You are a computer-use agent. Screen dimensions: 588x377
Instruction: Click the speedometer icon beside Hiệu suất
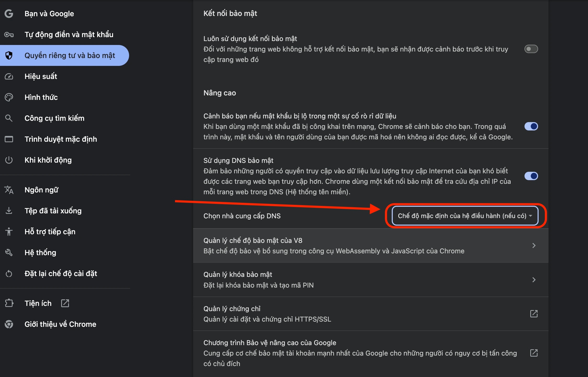point(9,76)
